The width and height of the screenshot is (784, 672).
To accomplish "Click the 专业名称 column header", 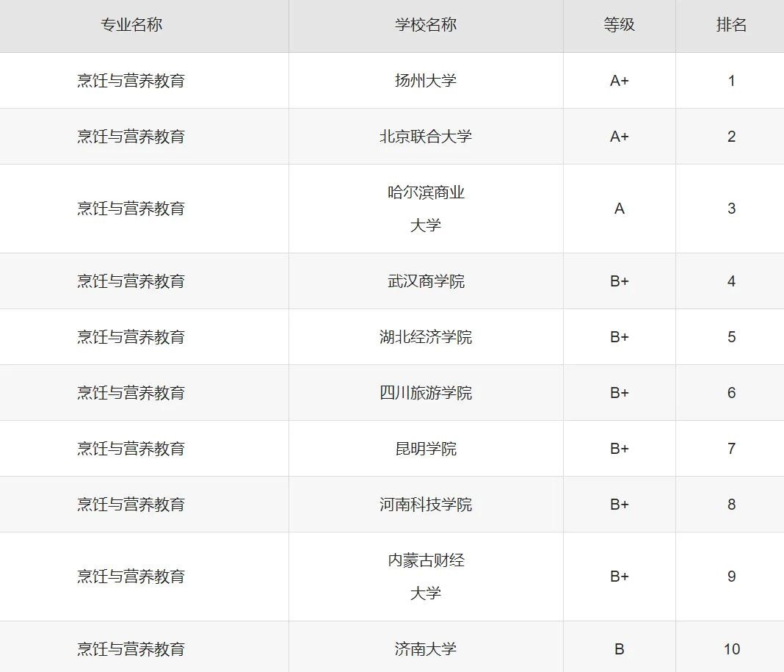I will (x=131, y=25).
